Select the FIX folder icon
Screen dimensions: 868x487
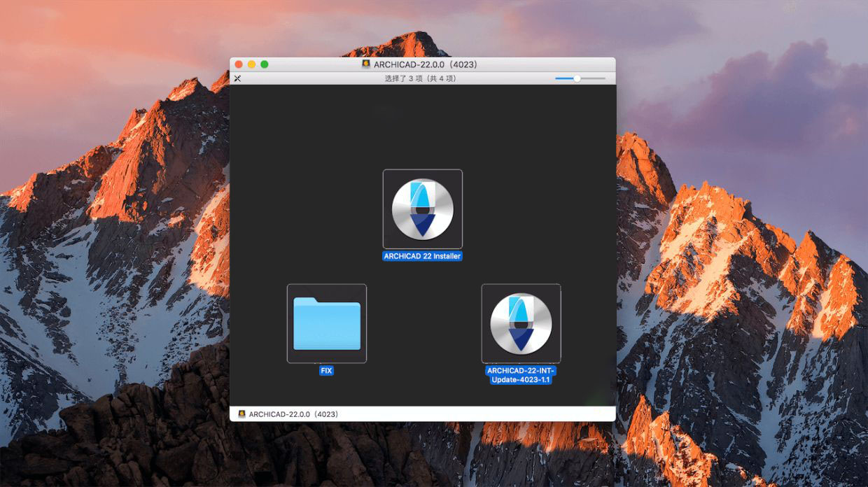326,323
